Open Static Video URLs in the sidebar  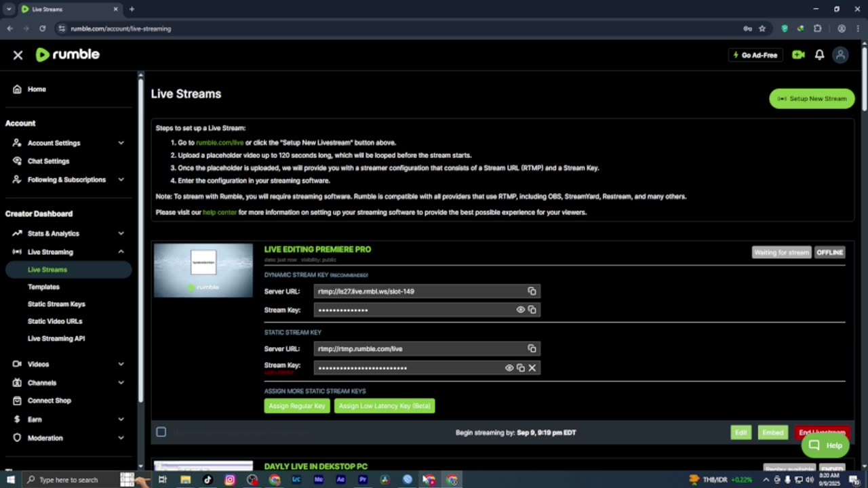pyautogui.click(x=55, y=321)
